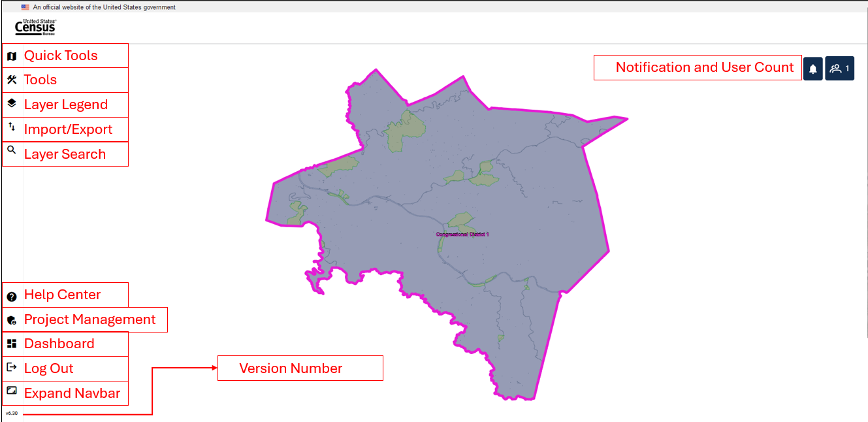Click the official government website banner text
This screenshot has width=868, height=422.
[x=104, y=7]
